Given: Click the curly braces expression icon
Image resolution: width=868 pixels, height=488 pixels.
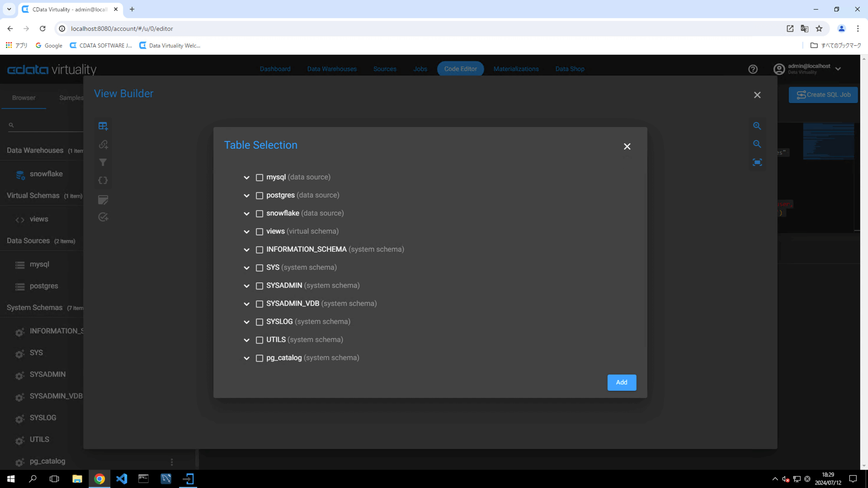Looking at the screenshot, I should pos(103,180).
